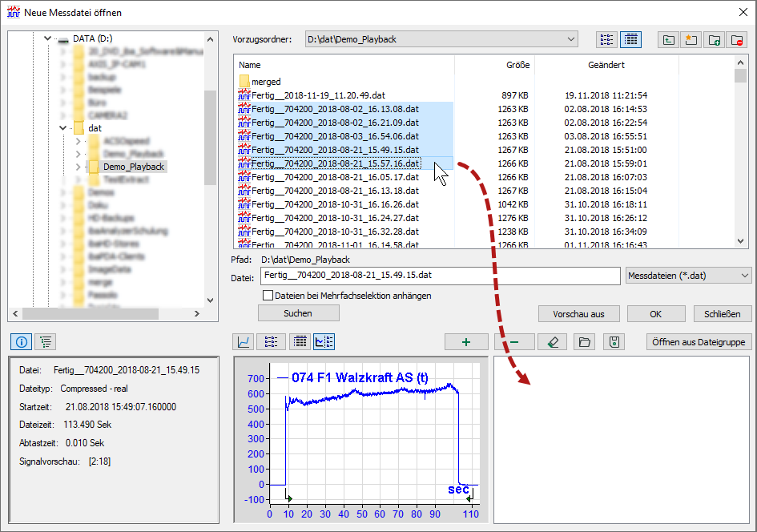Select file Fertig__704200_2018-10-31_16.32.28.dat
The height and width of the screenshot is (532, 757).
[x=335, y=232]
